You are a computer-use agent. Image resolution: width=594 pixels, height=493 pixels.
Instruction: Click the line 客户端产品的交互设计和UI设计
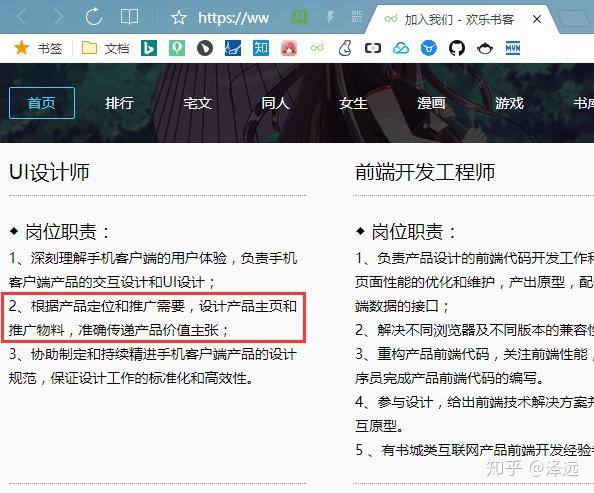[x=112, y=282]
